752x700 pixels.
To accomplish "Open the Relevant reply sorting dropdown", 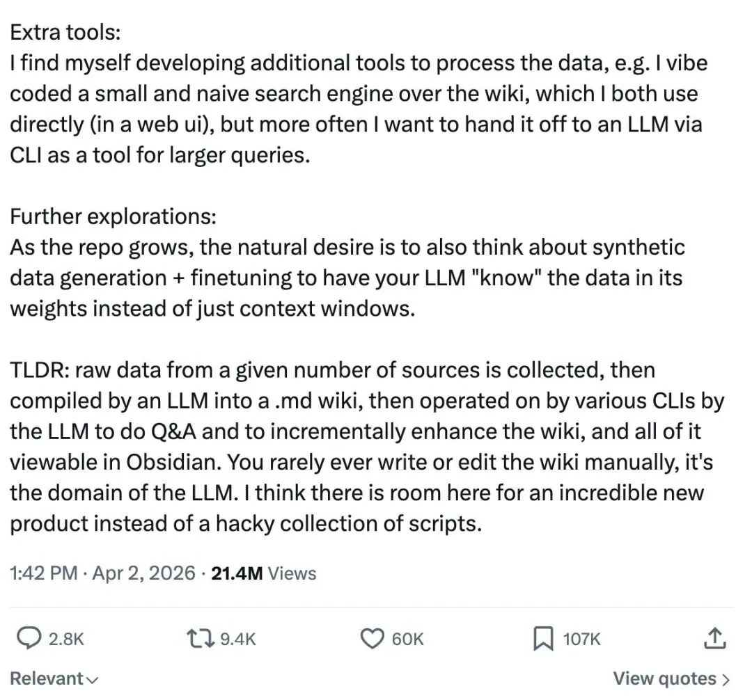I will click(54, 678).
